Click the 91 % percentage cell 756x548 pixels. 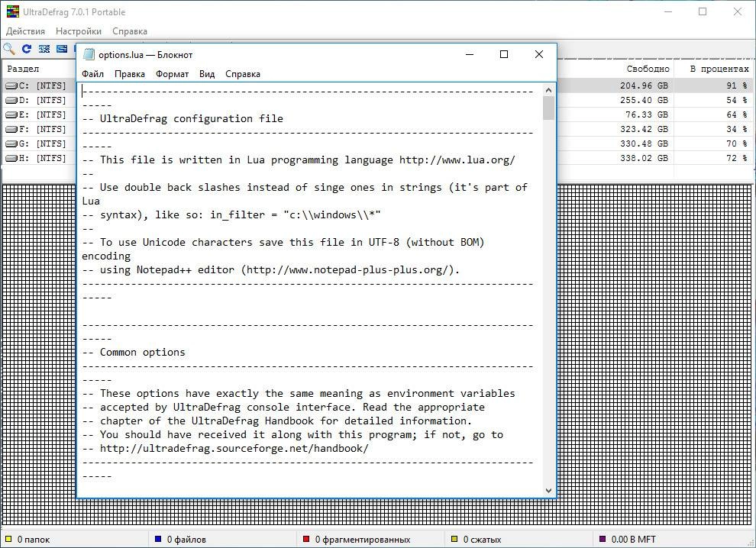[x=737, y=85]
